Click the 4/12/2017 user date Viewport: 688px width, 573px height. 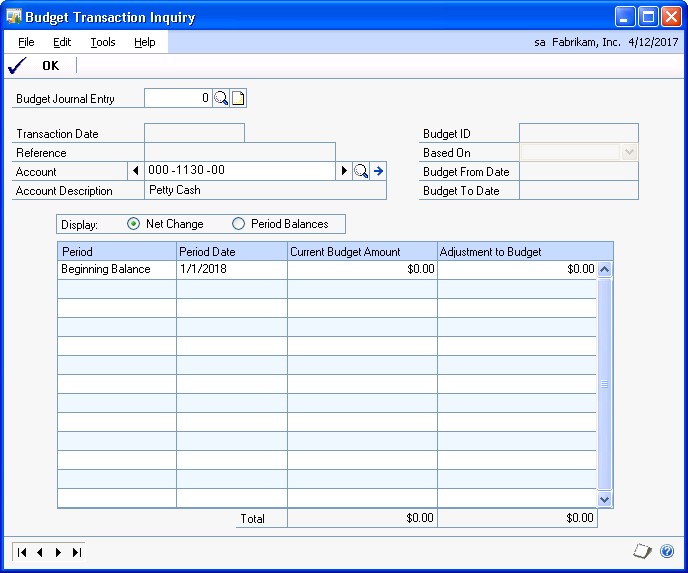tap(653, 42)
